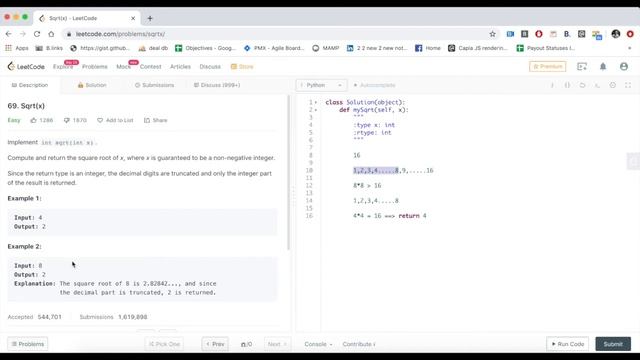Open the MAMP bookmark
640x360 pixels.
pyautogui.click(x=325, y=48)
